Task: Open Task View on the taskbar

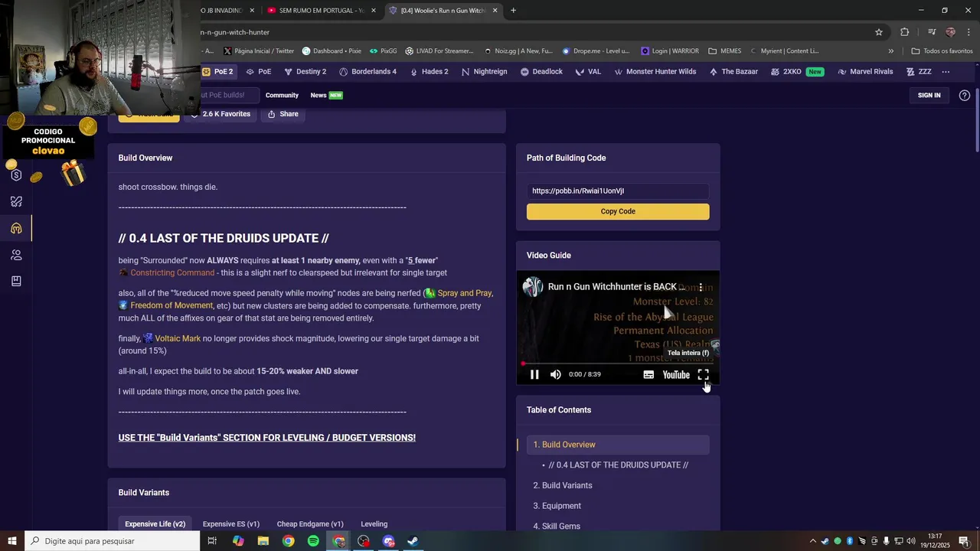Action: (x=212, y=541)
